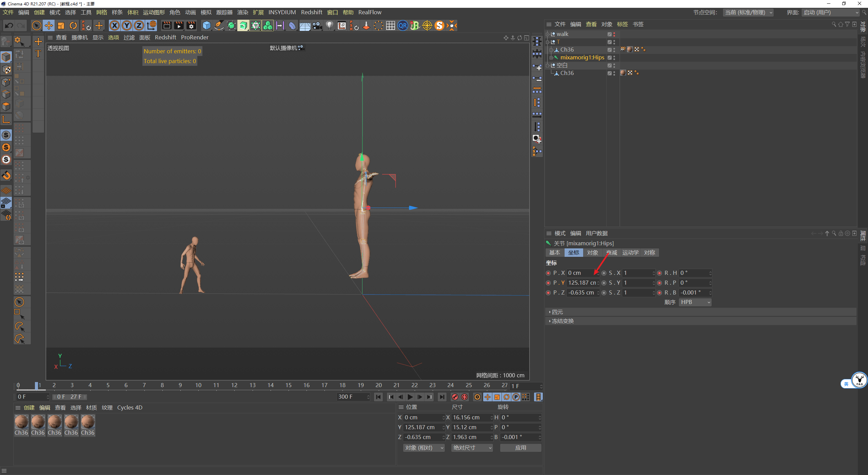Open the 运动图形 menu
The width and height of the screenshot is (868, 475).
click(x=154, y=13)
